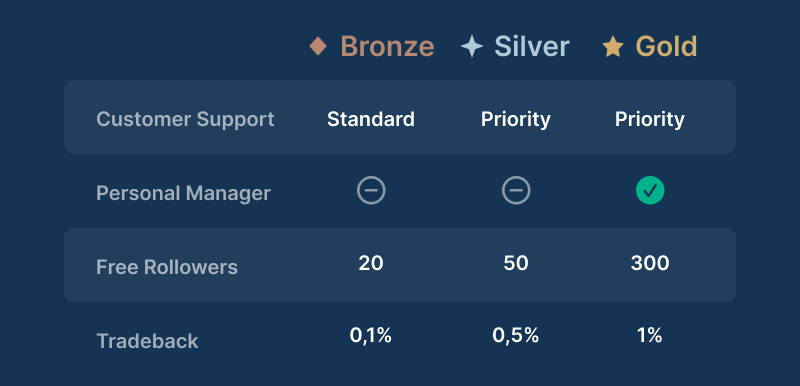Click the Bronze diamond icon
Screen dimensions: 800x386
click(318, 46)
